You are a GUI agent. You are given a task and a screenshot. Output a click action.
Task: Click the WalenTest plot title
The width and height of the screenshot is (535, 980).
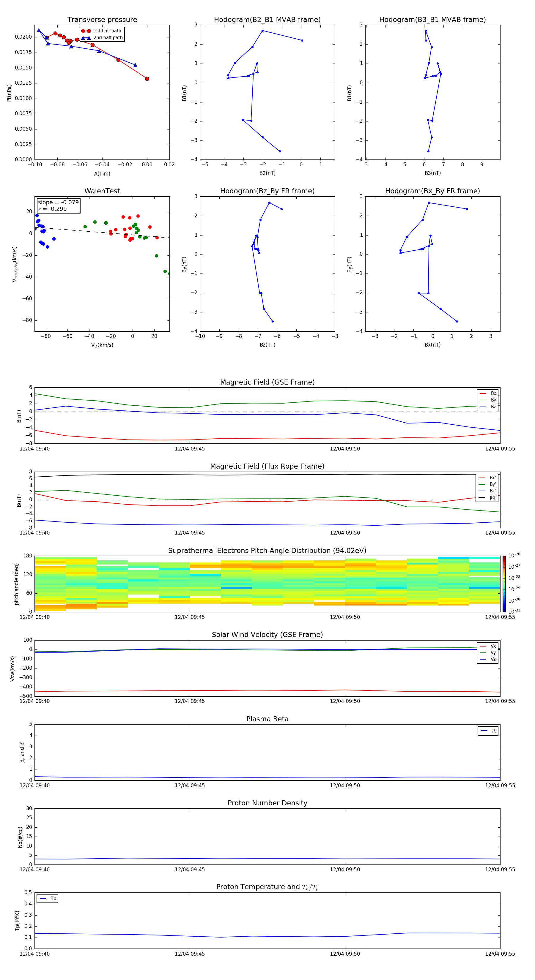point(102,191)
